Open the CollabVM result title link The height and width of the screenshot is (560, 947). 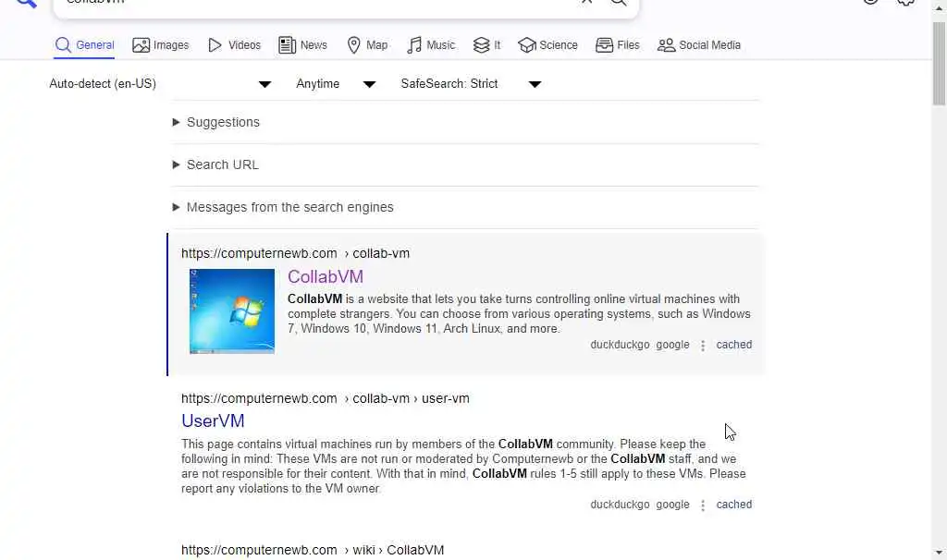click(326, 277)
